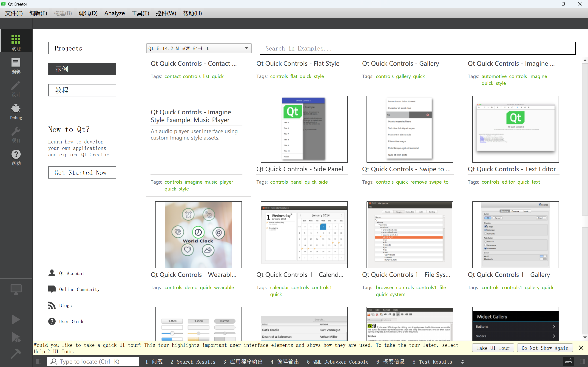
Task: Click the Qt Account person icon
Action: [52, 273]
